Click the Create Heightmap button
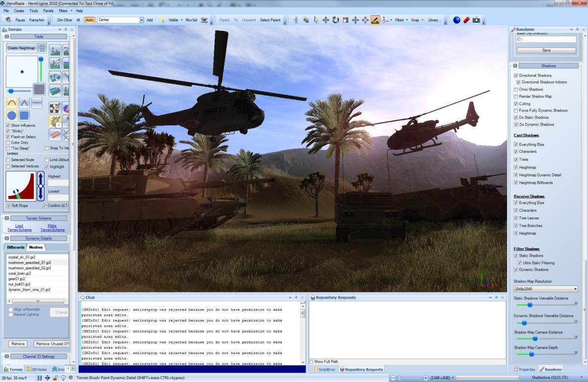The width and height of the screenshot is (588, 382). pyautogui.click(x=22, y=48)
